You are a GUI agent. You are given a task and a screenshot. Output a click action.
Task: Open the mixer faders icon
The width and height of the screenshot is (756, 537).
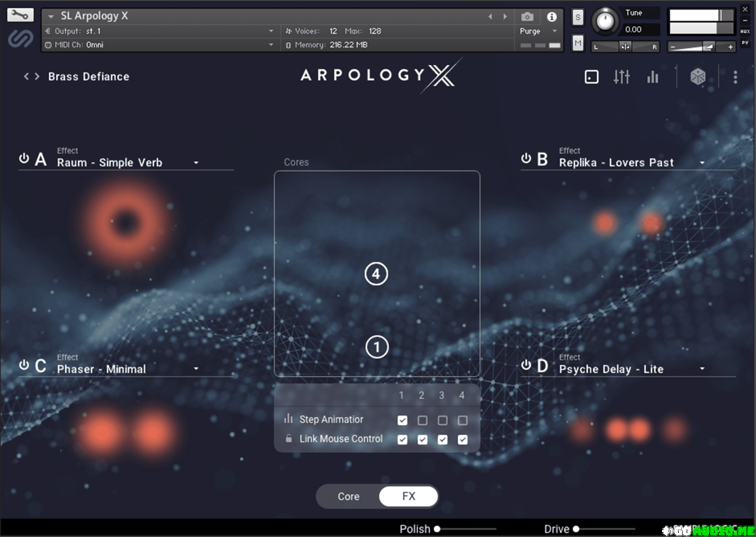[x=622, y=77]
